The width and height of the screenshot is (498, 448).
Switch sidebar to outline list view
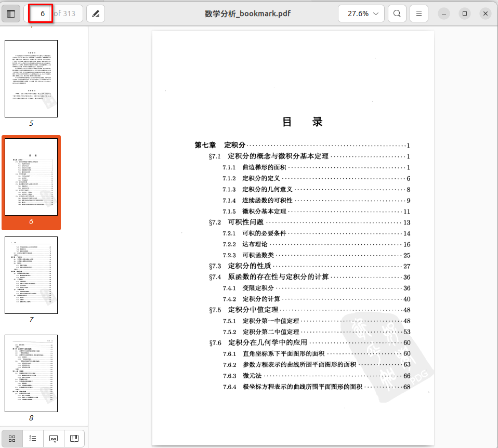(33, 439)
